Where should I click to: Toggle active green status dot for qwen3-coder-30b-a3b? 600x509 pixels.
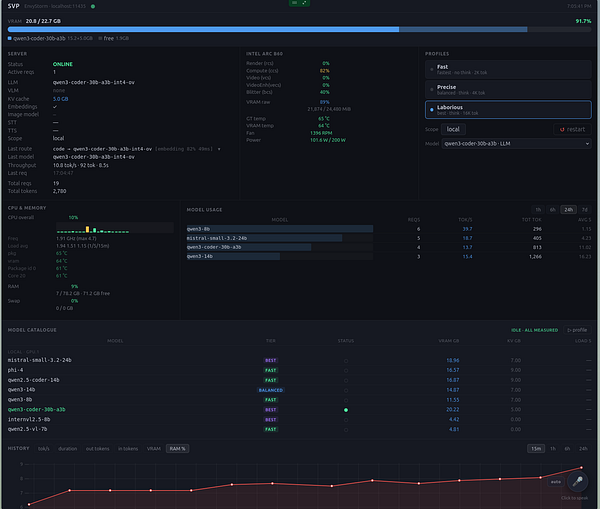[346, 410]
